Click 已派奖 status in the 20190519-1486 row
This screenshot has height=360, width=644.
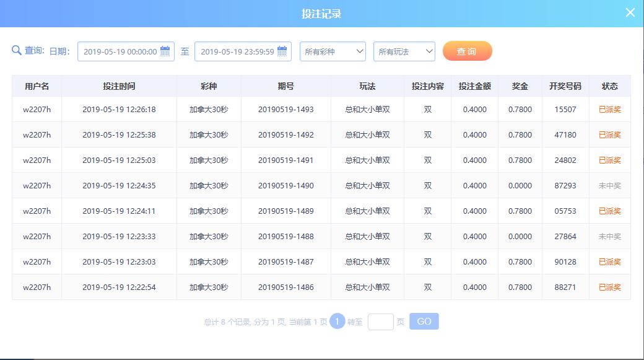coord(609,288)
